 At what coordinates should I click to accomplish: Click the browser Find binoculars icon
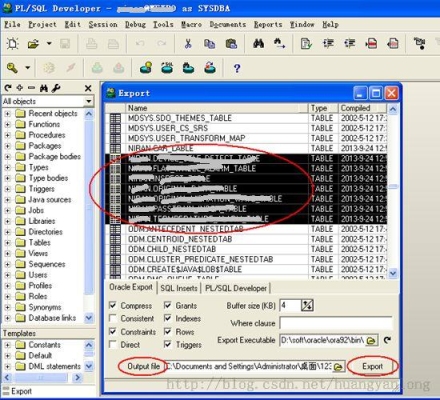click(x=44, y=88)
